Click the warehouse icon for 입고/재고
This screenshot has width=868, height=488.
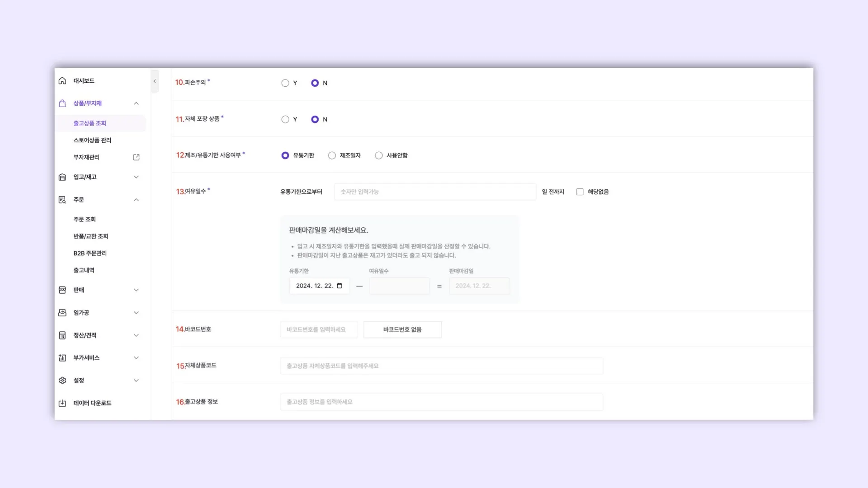tap(62, 177)
